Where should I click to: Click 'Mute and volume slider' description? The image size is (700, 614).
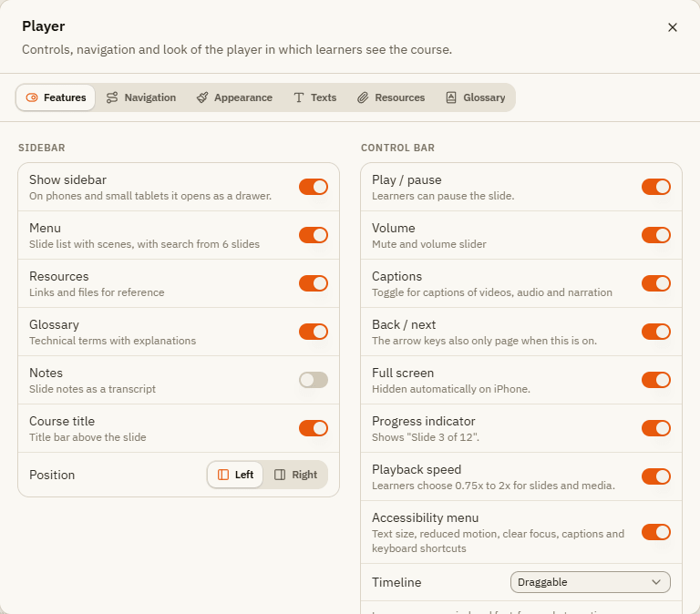(429, 244)
